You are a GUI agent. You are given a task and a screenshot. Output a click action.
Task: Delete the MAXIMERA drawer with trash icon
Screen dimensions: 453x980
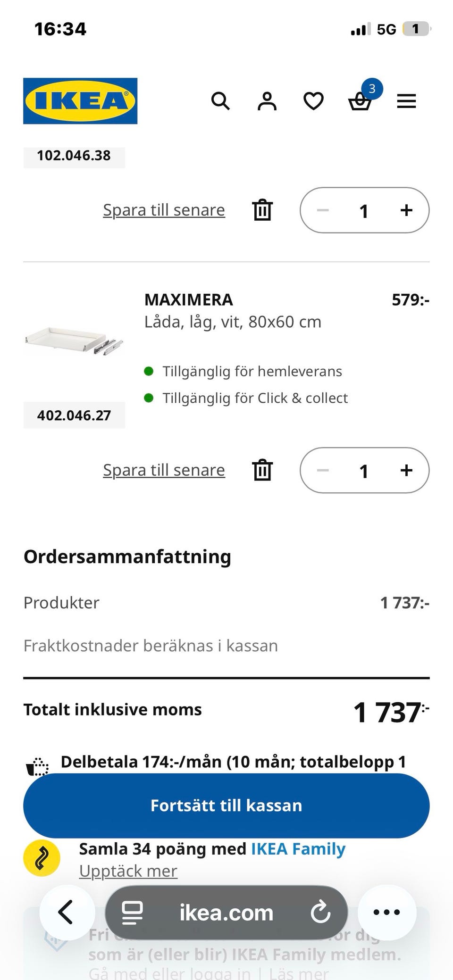coord(262,470)
